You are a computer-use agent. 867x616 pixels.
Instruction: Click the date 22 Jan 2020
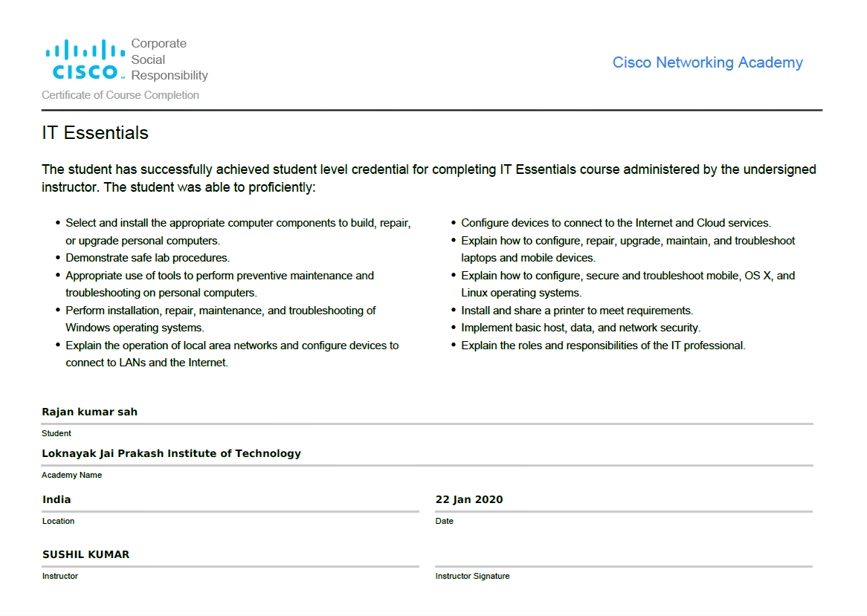(x=469, y=499)
